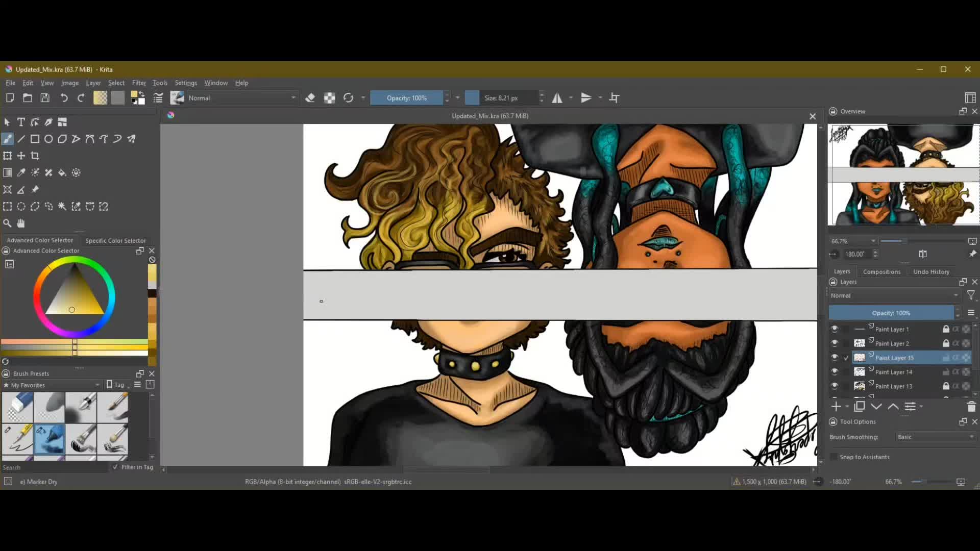Click the Tag button in Brush Presets
980x551 pixels.
coord(116,385)
